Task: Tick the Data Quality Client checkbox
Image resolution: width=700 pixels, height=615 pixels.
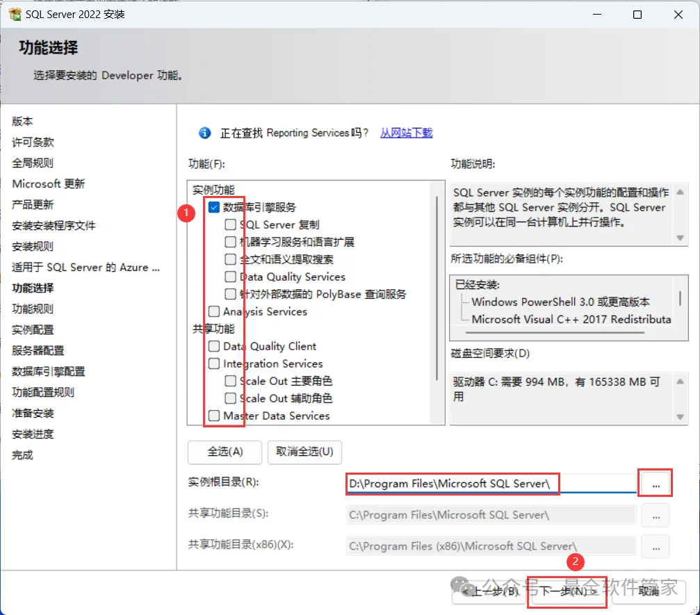Action: [214, 346]
